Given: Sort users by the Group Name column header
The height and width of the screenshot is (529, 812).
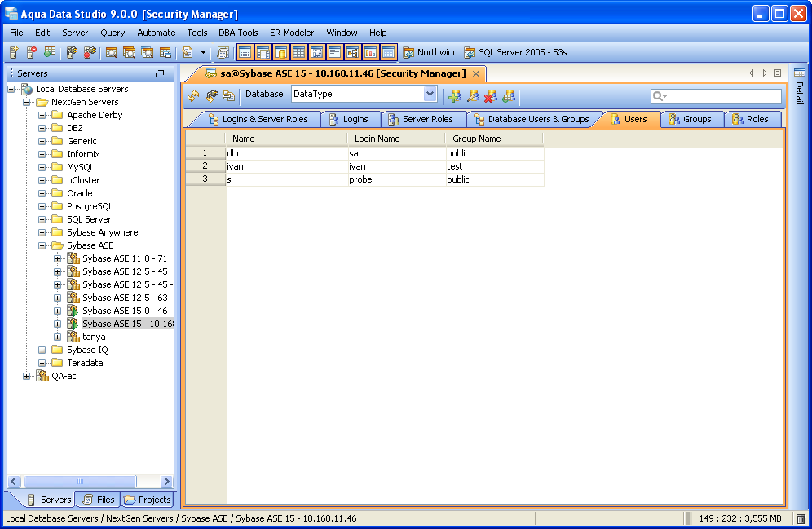Looking at the screenshot, I should (x=494, y=139).
